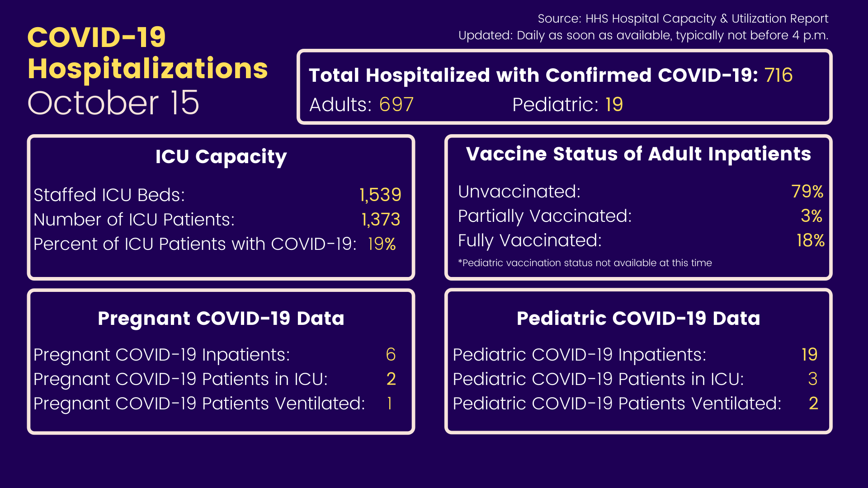Click the Unvaccinated 79% value

point(807,192)
